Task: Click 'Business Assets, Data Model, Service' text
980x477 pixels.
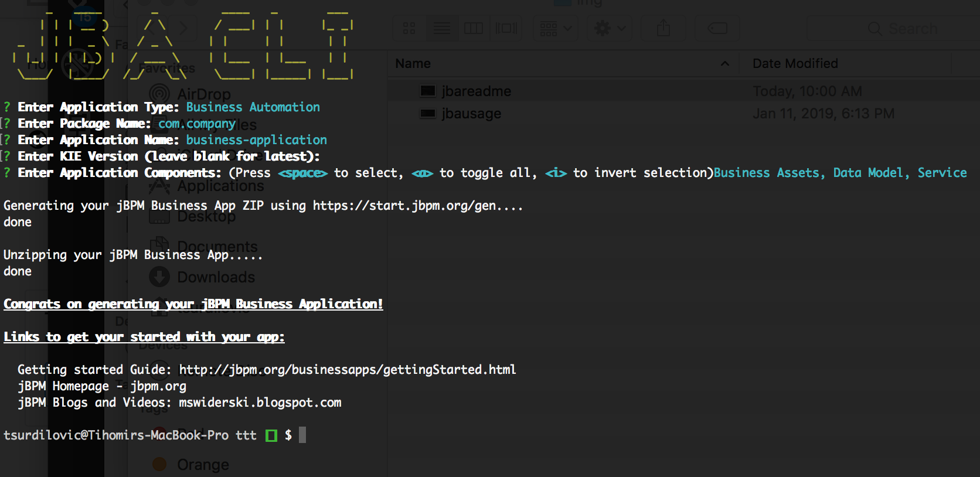Action: pyautogui.click(x=841, y=173)
